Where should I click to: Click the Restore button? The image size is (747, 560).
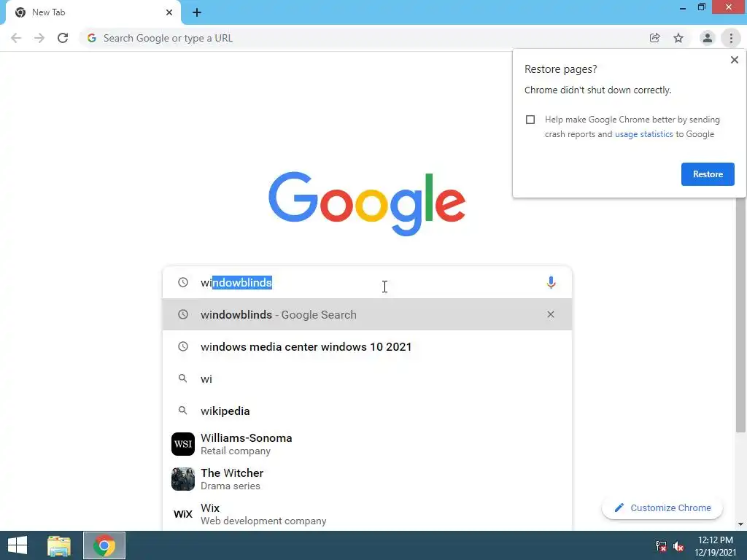pyautogui.click(x=708, y=174)
